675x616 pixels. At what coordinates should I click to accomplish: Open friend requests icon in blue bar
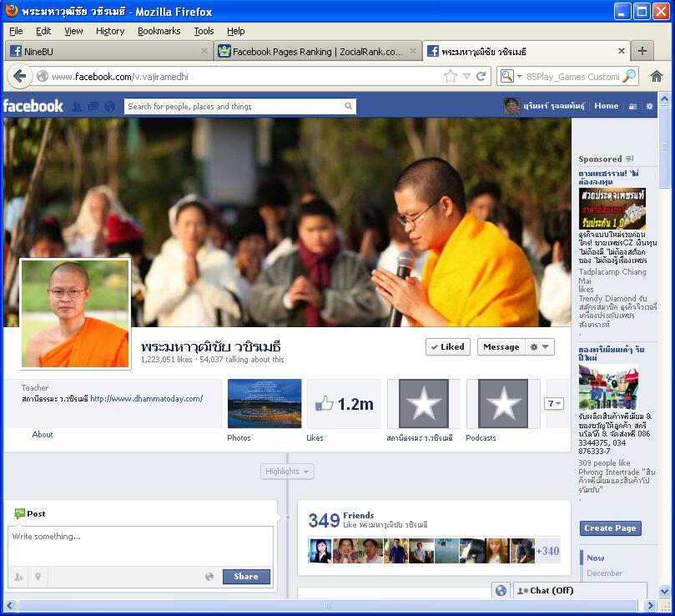tap(77, 107)
